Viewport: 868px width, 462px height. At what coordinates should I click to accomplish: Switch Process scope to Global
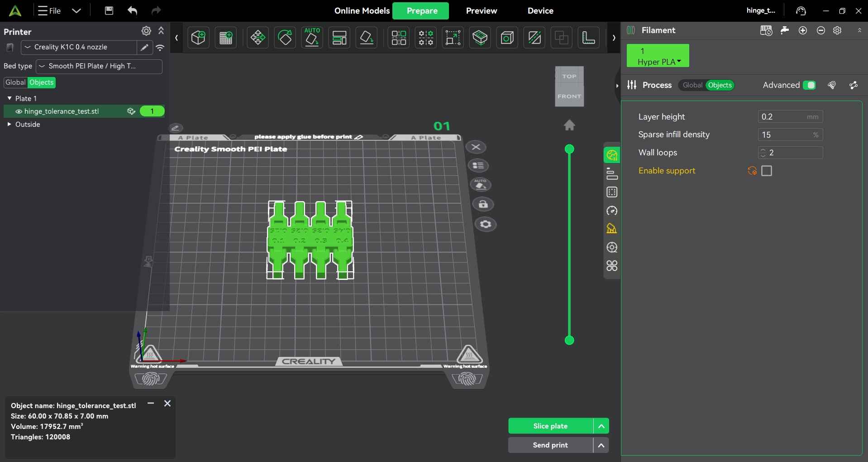(x=692, y=85)
